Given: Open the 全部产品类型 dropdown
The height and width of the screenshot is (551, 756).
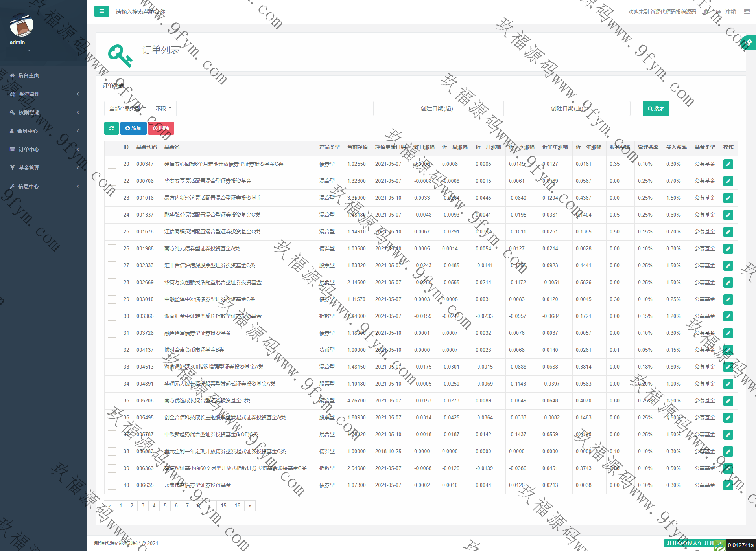Looking at the screenshot, I should [x=127, y=108].
